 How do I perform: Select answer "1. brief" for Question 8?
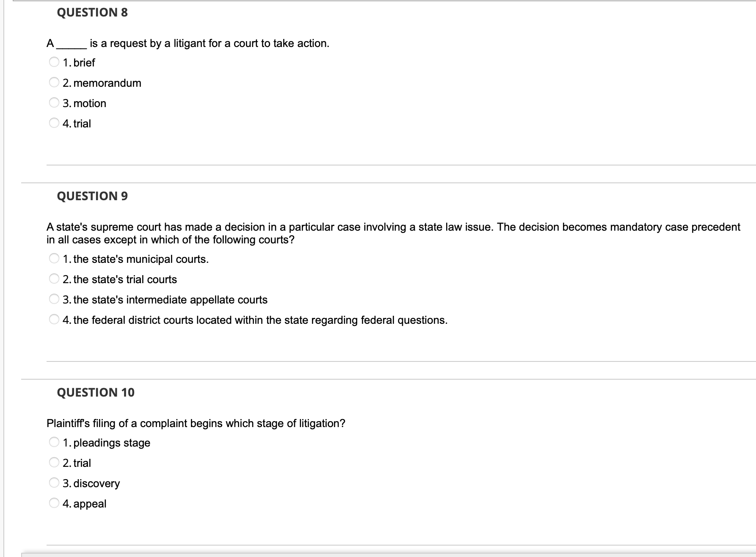[53, 63]
